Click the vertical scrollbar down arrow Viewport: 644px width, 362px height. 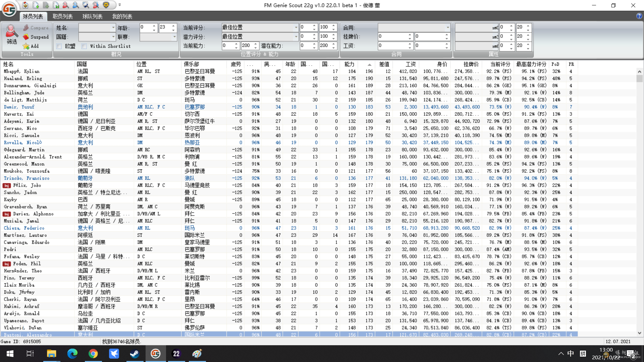640,333
